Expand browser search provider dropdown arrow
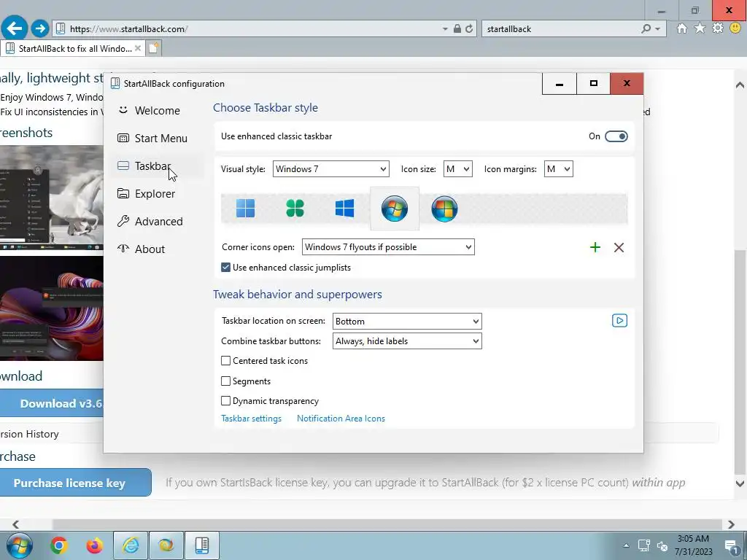The image size is (747, 560). pyautogui.click(x=658, y=28)
